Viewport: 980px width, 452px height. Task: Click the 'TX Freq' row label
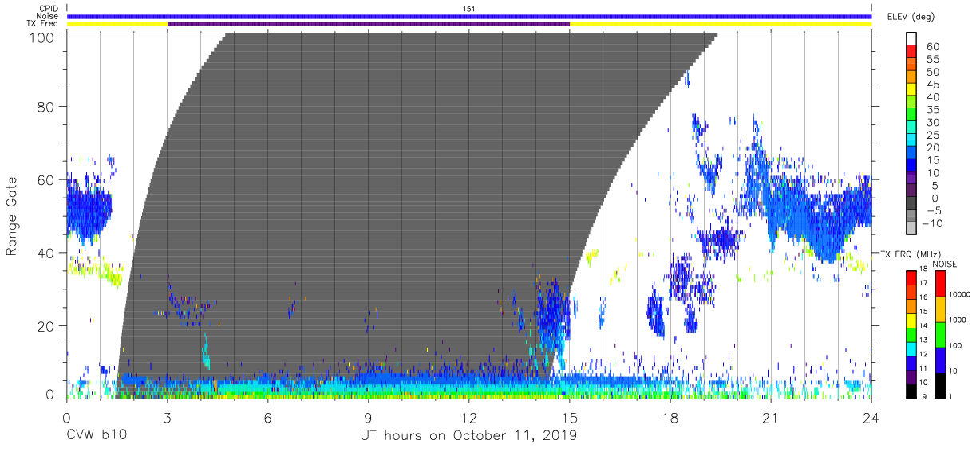coord(42,24)
